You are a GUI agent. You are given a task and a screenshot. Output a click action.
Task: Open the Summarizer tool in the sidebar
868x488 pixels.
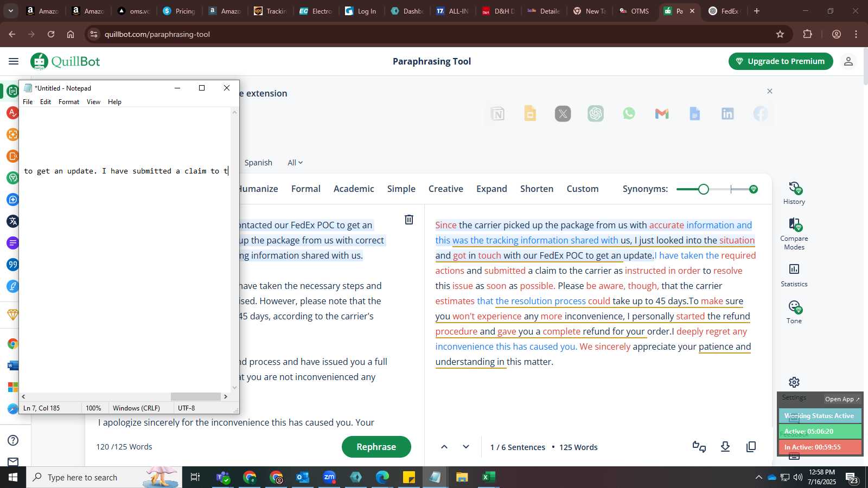pos(12,243)
